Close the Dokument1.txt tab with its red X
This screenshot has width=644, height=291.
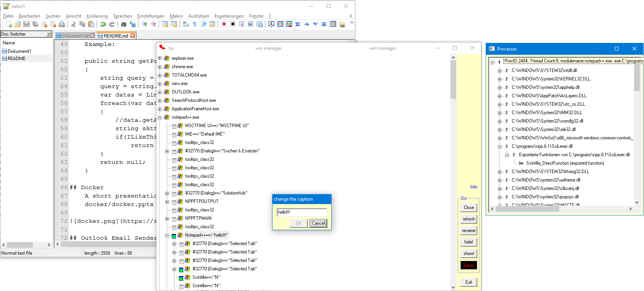click(x=92, y=36)
